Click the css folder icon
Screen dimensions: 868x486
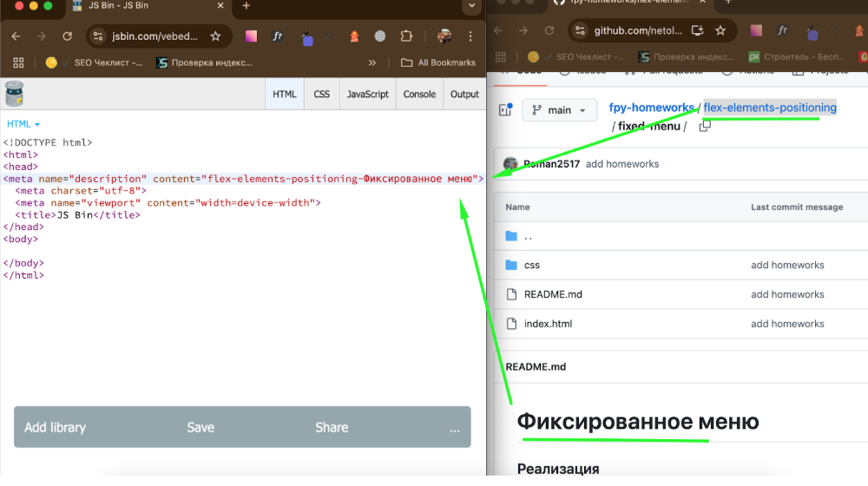pyautogui.click(x=511, y=266)
